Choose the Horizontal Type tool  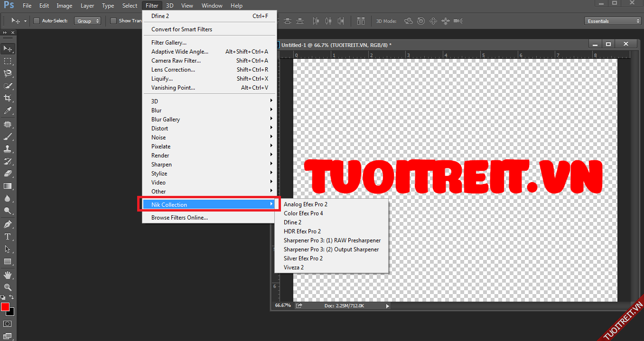(x=8, y=237)
